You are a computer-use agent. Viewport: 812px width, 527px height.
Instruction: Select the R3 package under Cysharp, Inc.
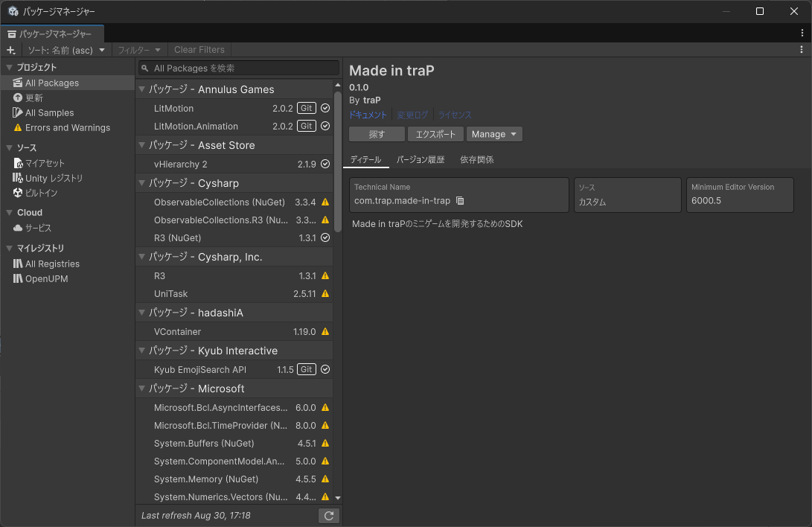coord(234,276)
